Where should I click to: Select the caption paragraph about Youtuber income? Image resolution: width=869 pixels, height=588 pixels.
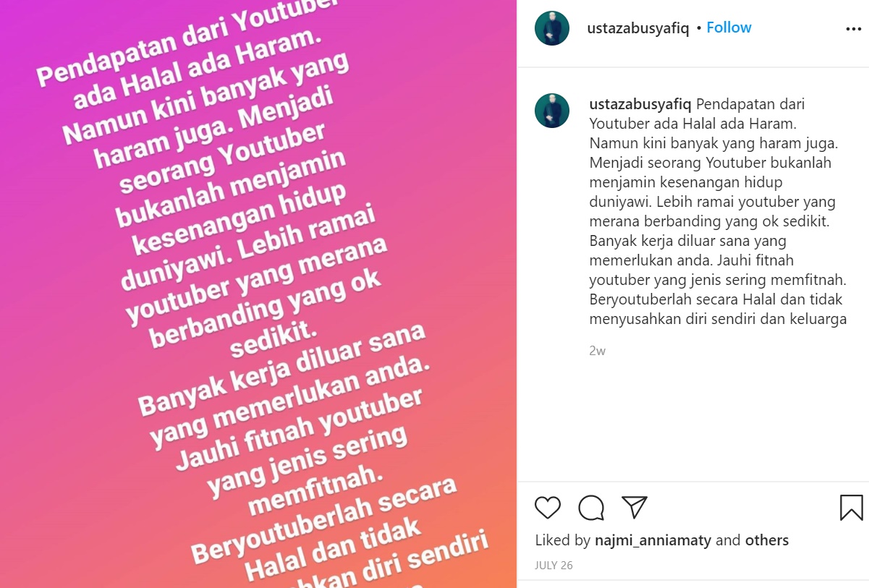pyautogui.click(x=718, y=212)
